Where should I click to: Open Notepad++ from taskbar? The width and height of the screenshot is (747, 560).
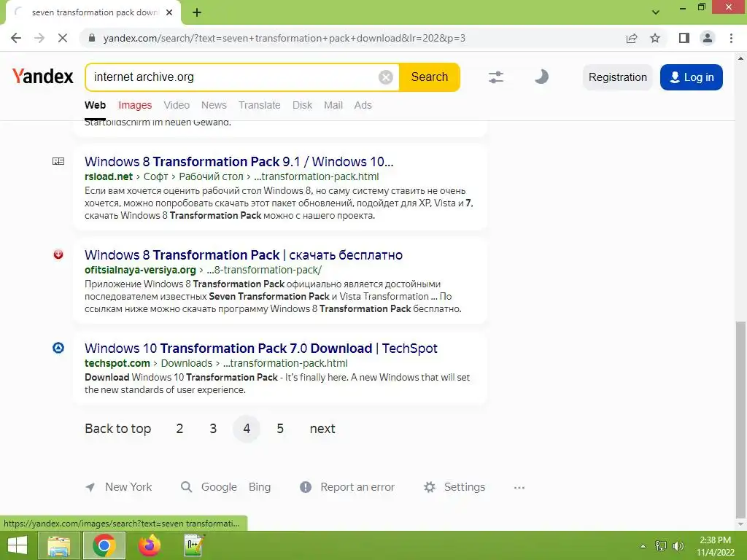coord(194,545)
